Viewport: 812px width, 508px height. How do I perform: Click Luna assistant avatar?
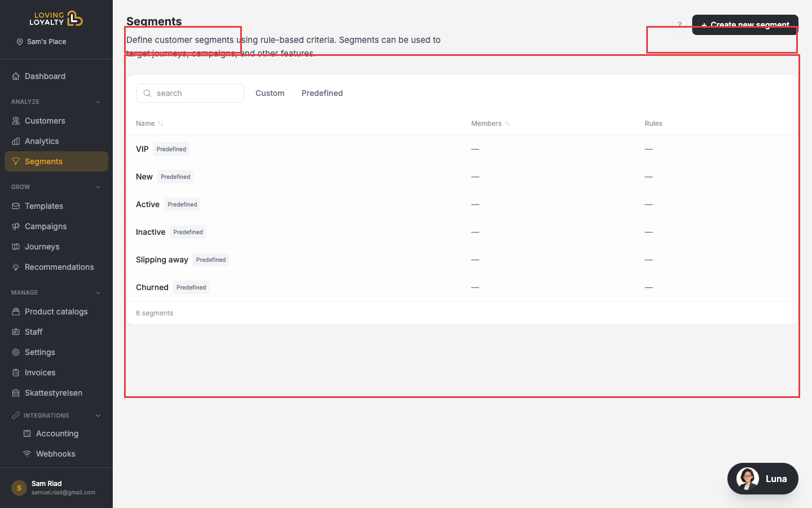pos(748,479)
